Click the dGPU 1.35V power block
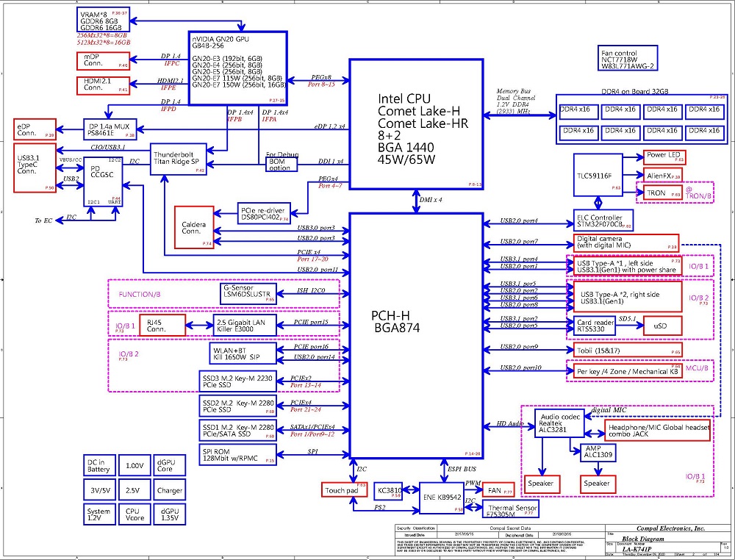This screenshot has width=735, height=560. [x=169, y=514]
